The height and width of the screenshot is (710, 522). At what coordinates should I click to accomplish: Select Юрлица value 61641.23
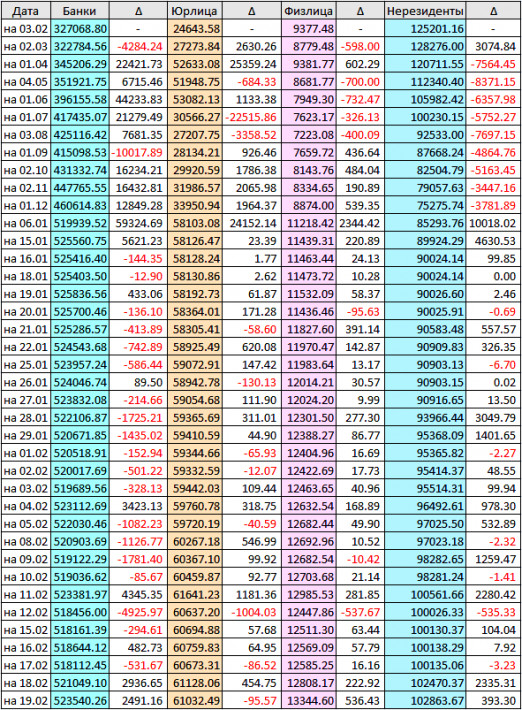click(x=195, y=595)
